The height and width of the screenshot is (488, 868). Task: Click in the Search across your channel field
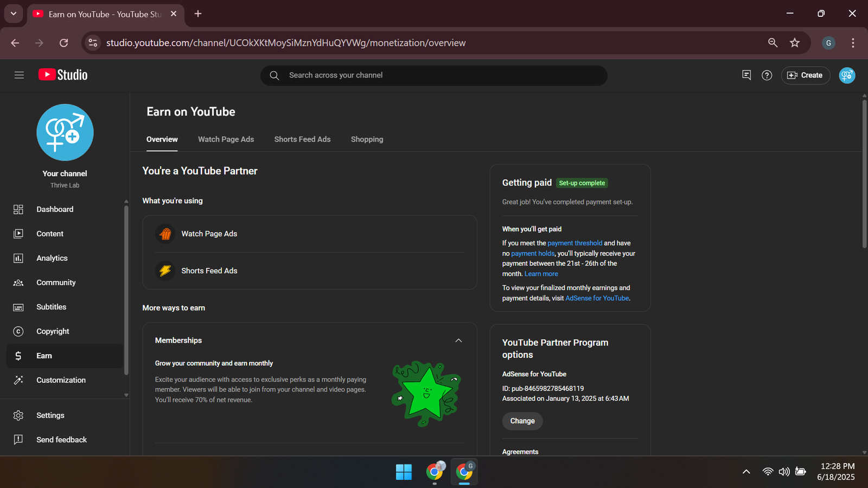click(x=434, y=75)
